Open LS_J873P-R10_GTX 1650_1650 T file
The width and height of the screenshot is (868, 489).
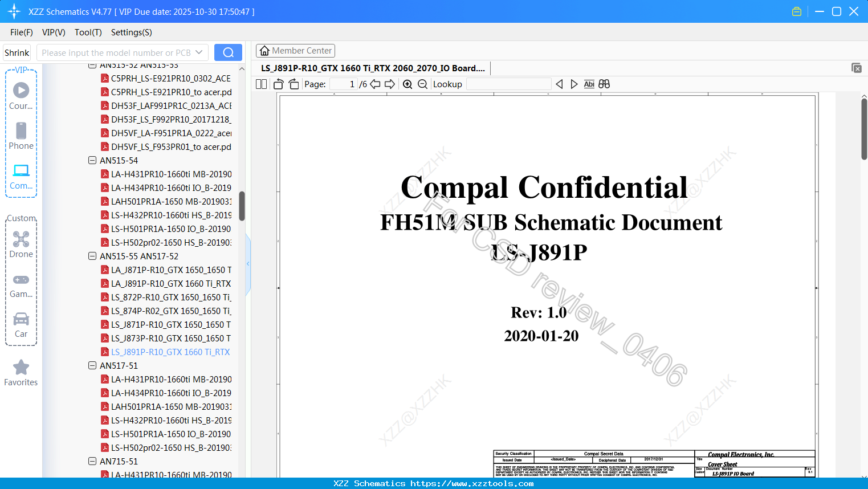point(171,338)
